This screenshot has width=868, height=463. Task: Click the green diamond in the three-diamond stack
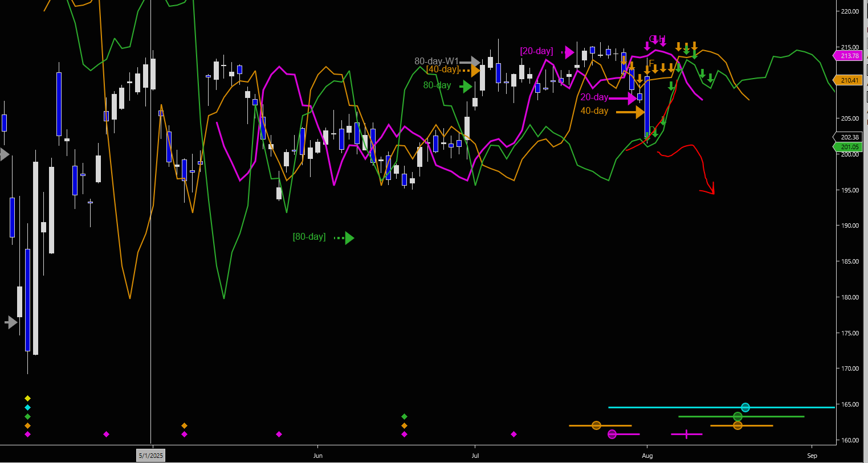404,416
